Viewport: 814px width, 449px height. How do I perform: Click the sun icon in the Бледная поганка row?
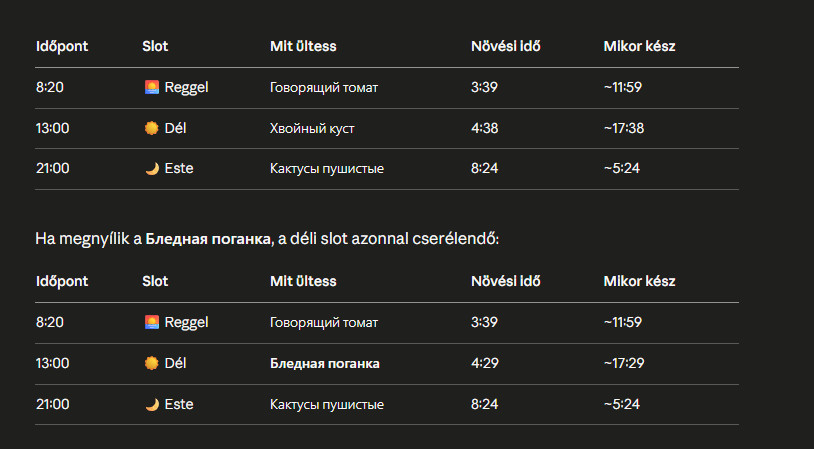click(x=152, y=363)
